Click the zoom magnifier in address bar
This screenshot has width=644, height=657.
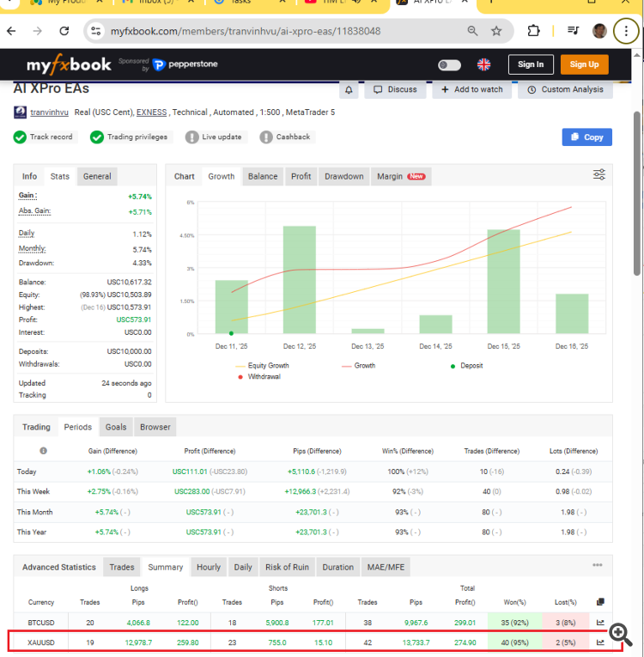[472, 31]
